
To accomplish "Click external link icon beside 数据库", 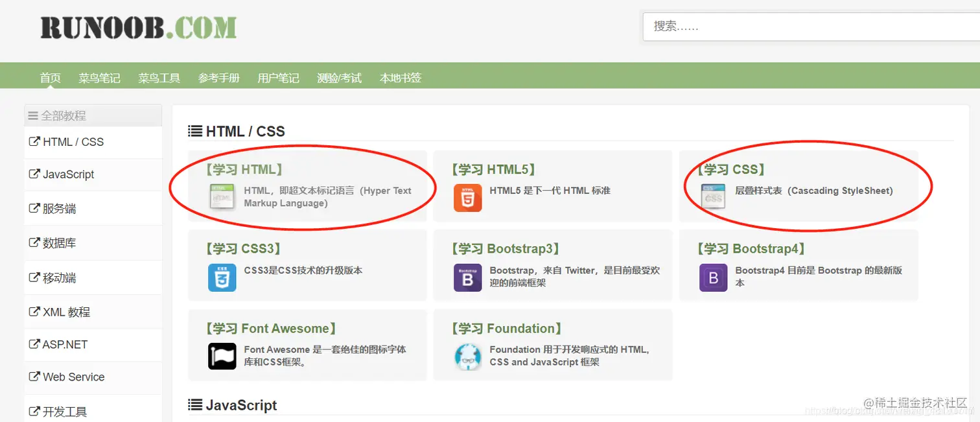I will [34, 242].
